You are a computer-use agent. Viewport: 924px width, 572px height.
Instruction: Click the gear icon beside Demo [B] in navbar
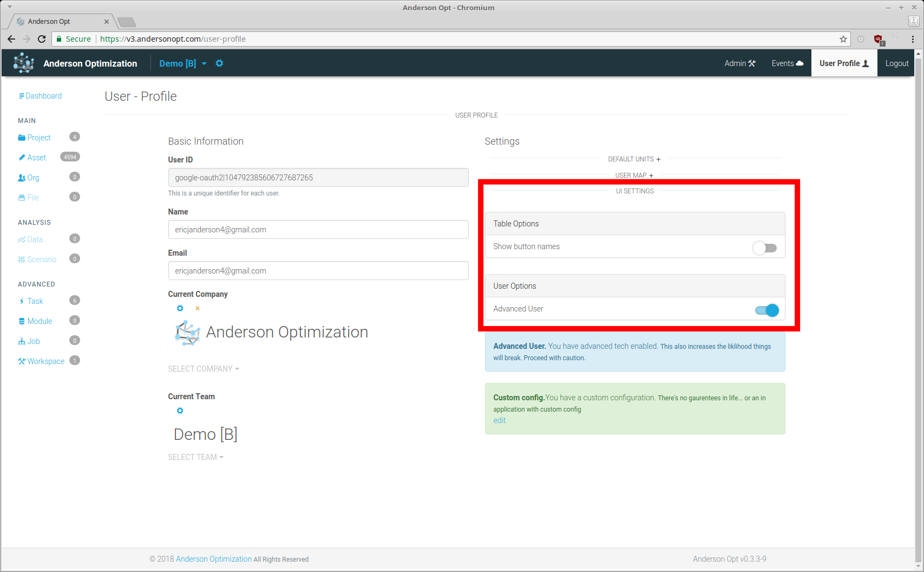click(219, 63)
